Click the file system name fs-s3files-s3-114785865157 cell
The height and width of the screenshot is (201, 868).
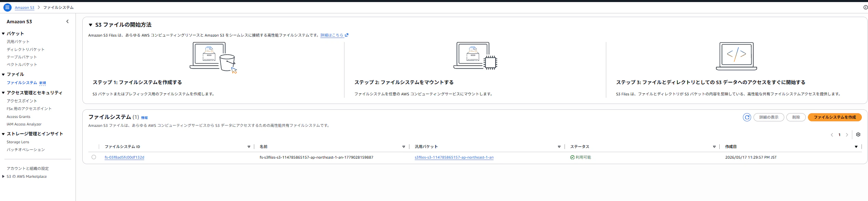tap(316, 158)
